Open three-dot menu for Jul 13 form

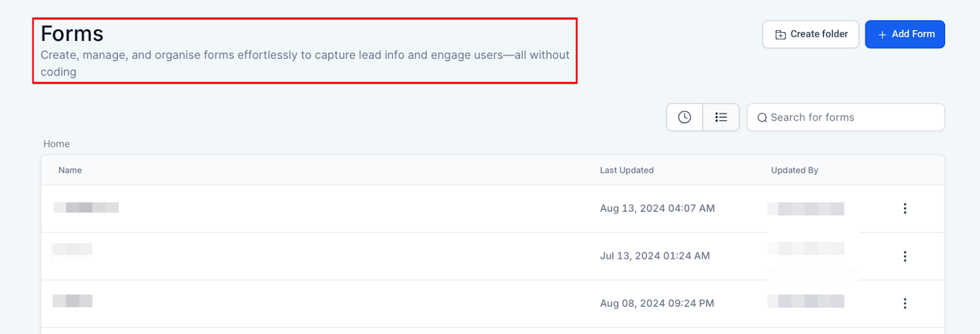pos(905,256)
